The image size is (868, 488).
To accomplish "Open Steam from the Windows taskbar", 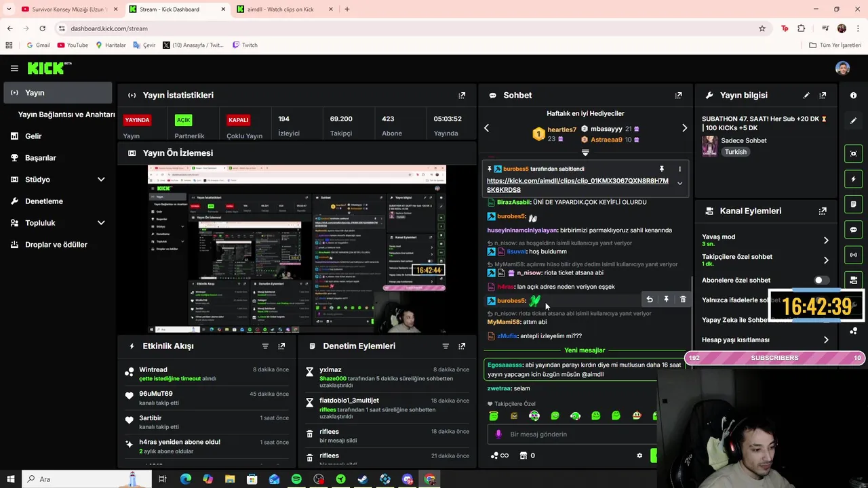I will (x=363, y=479).
